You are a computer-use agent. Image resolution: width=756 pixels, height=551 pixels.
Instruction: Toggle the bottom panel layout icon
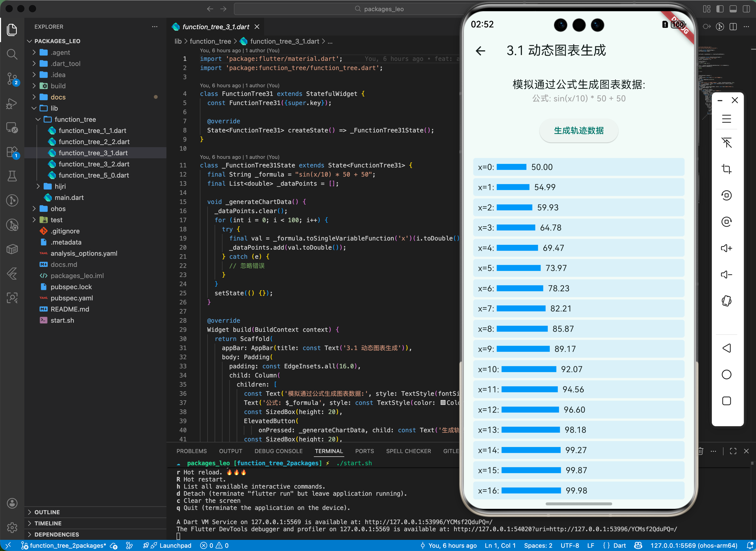pos(733,9)
